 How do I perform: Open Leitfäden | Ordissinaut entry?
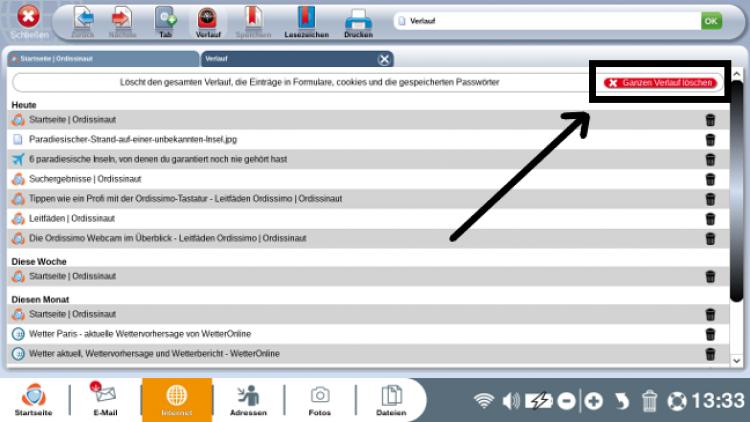[x=72, y=218]
